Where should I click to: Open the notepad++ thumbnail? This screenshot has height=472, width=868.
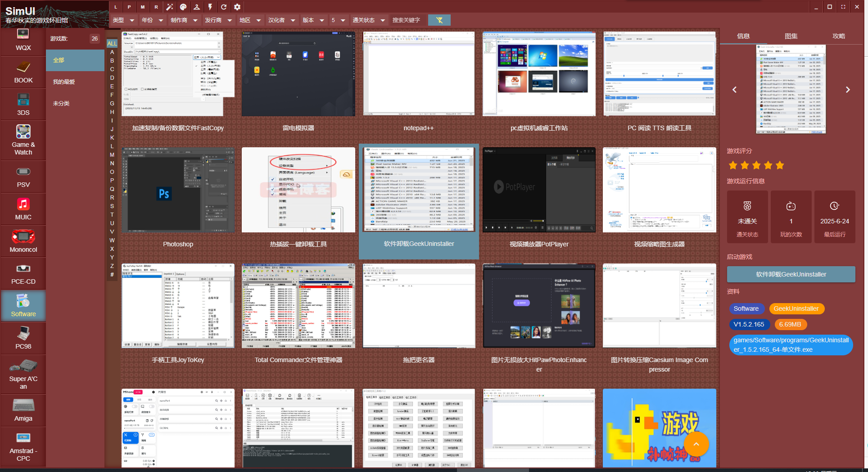click(x=419, y=73)
